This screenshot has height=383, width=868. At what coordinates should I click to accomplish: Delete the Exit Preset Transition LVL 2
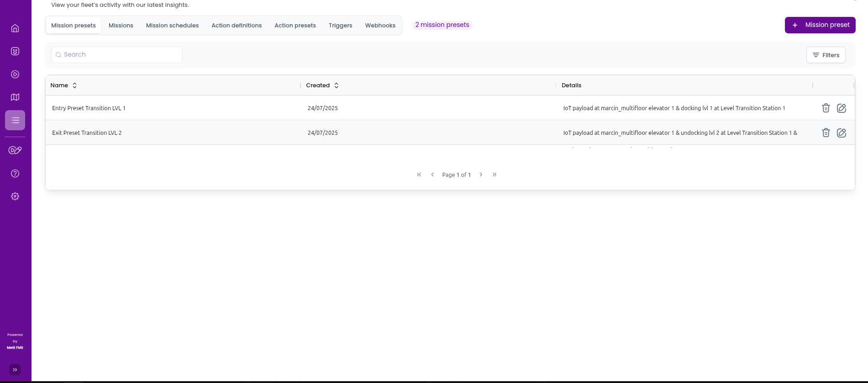pyautogui.click(x=826, y=133)
